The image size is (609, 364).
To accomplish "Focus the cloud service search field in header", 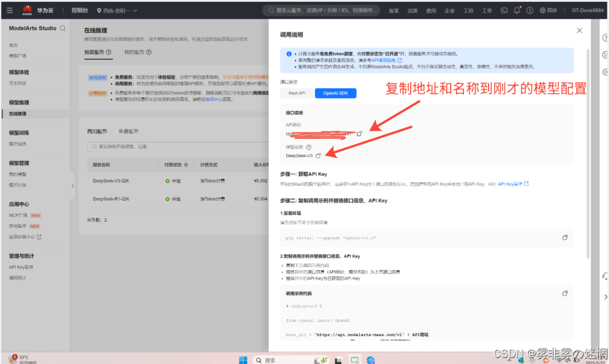I will [322, 10].
